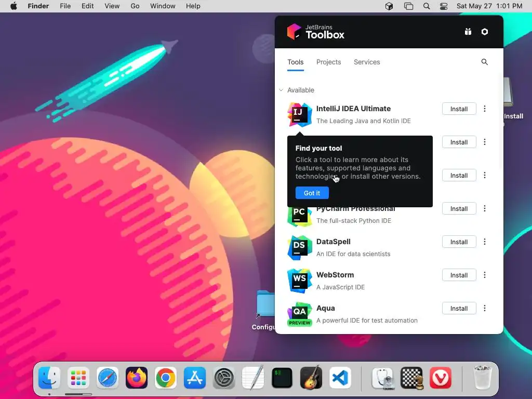
Task: Open more options for Aqua
Action: click(485, 308)
